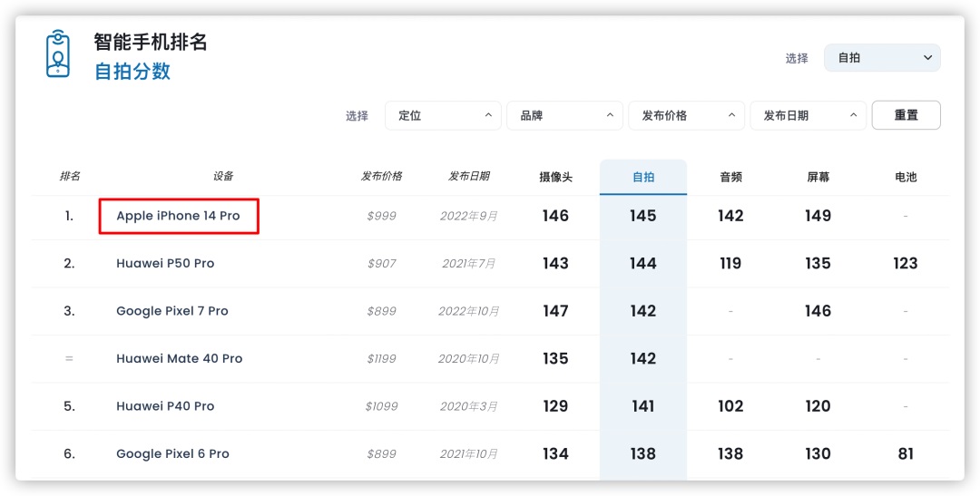Click the $907 launch price cell
Image resolution: width=980 pixels, height=496 pixels.
(x=381, y=264)
